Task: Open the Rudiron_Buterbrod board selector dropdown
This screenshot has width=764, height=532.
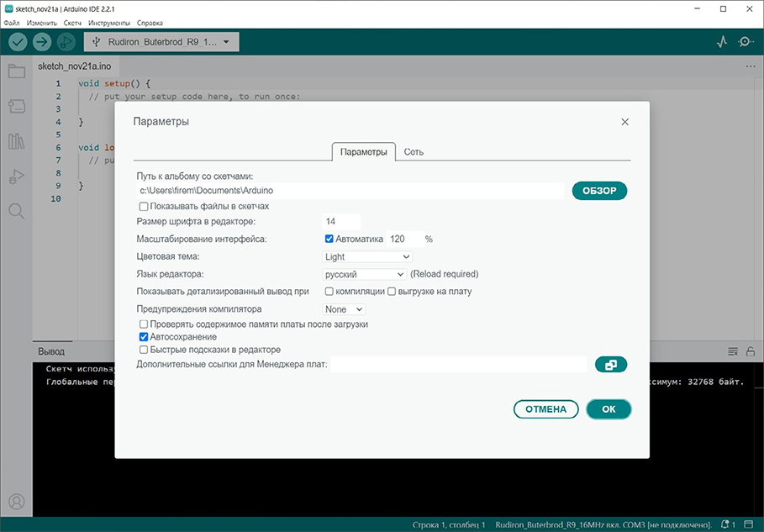Action: tap(161, 42)
